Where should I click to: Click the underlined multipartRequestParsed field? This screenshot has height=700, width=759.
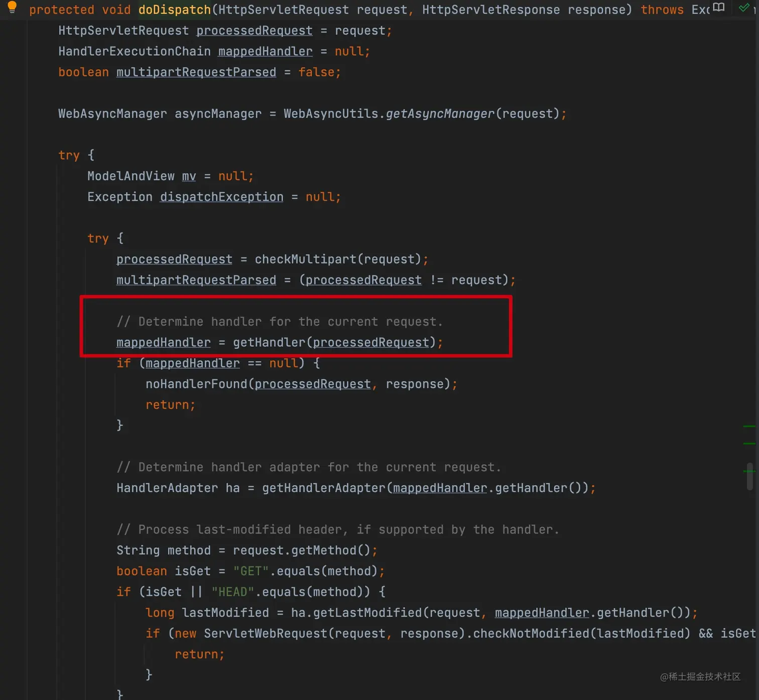tap(196, 72)
